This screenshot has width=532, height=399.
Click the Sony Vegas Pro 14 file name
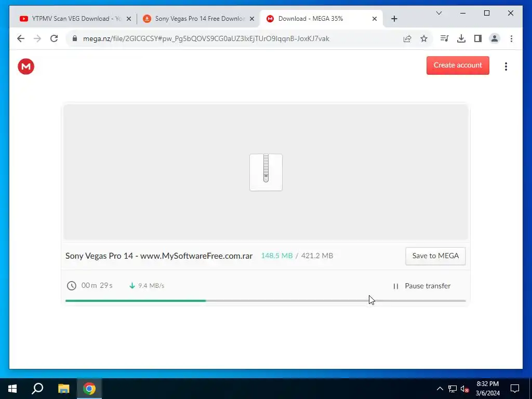159,256
